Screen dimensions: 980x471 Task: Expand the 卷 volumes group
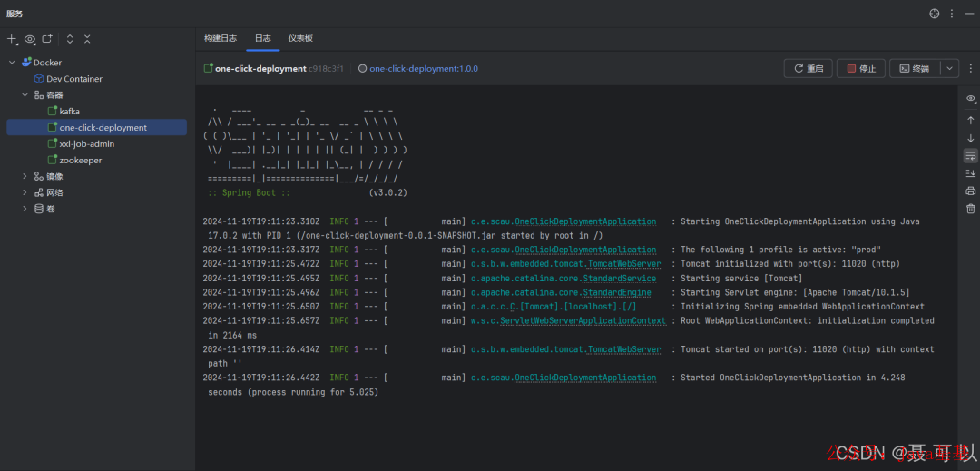coord(25,209)
